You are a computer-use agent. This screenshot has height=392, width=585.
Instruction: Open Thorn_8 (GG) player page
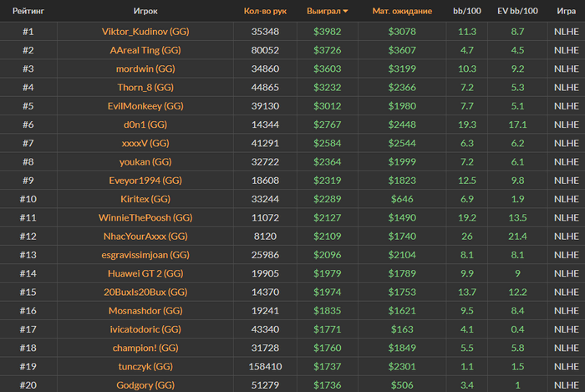coord(145,87)
